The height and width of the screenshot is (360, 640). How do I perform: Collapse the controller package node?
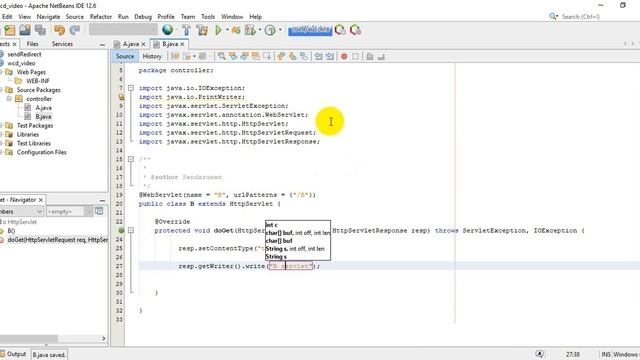click(x=9, y=99)
